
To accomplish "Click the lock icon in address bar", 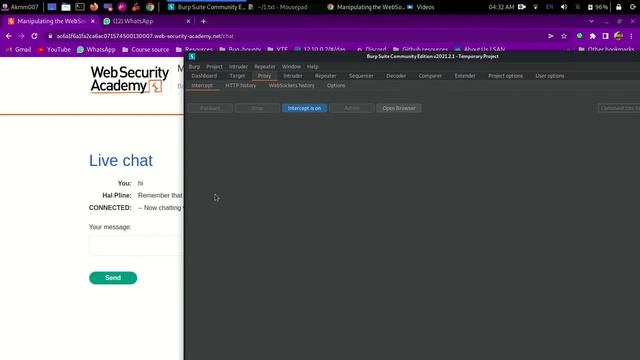I will tap(50, 36).
